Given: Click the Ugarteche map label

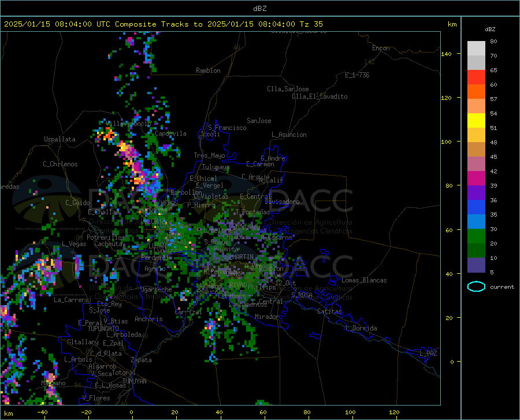Looking at the screenshot, I should tap(156, 289).
